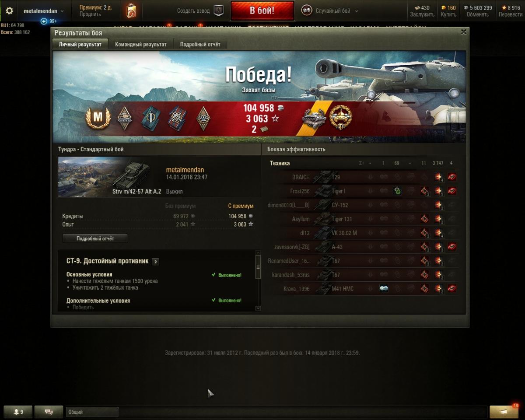Viewport: 525px width, 420px height.
Task: Click the Продлить premium link
Action: point(90,14)
